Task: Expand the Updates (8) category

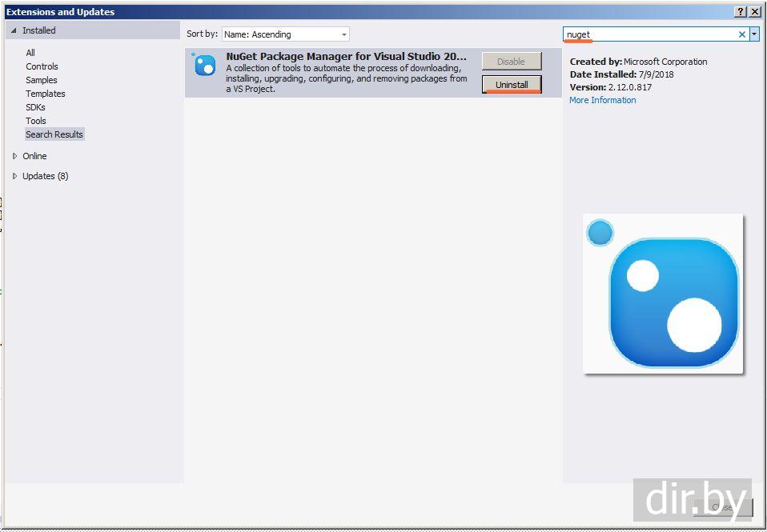Action: (x=14, y=176)
